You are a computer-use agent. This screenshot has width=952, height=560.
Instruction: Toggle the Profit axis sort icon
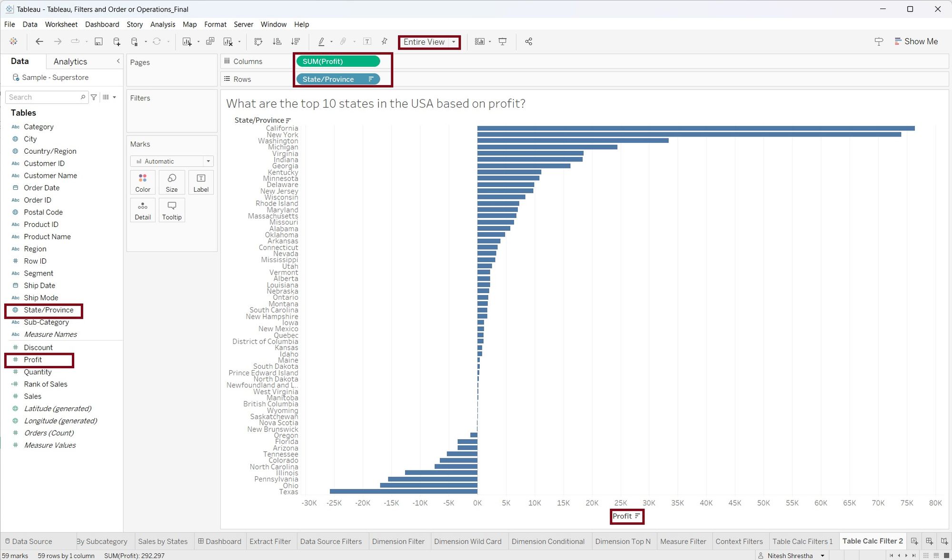(x=638, y=516)
